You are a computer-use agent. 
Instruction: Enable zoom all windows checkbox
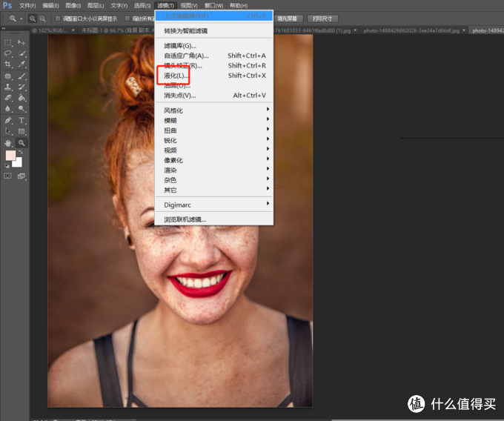pyautogui.click(x=127, y=19)
